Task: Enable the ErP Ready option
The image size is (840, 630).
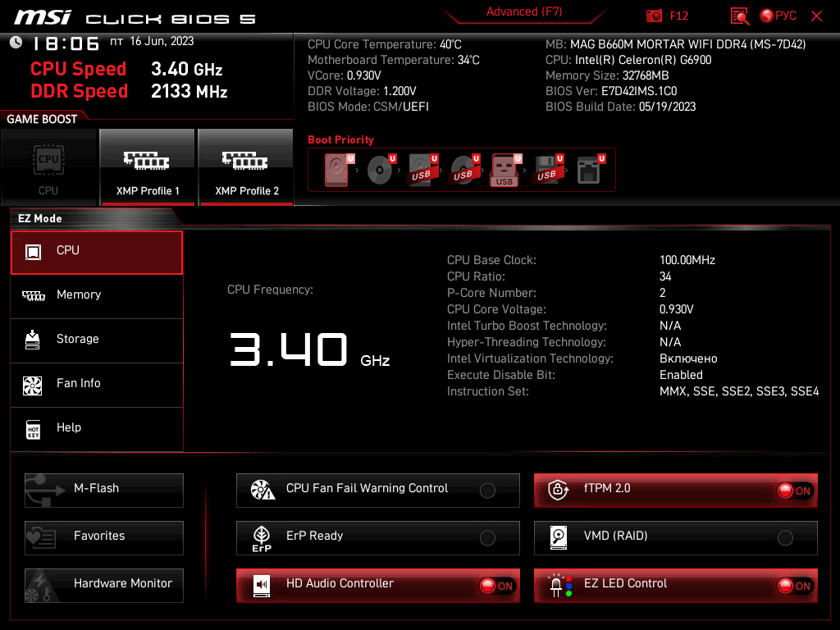Action: tap(377, 538)
